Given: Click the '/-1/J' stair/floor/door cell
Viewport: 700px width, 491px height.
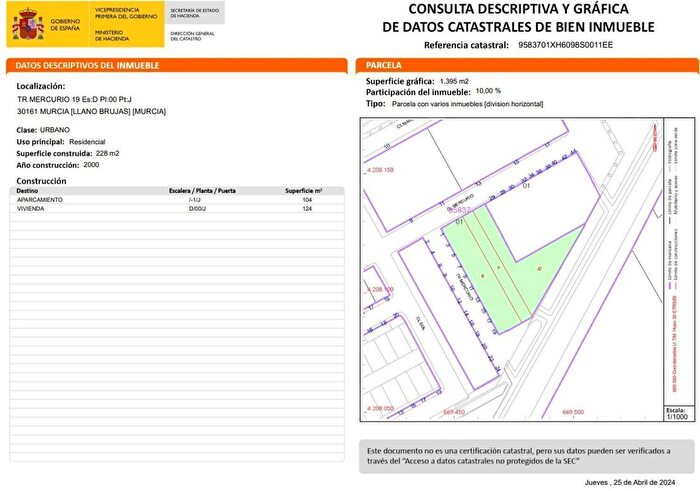Looking at the screenshot, I should point(195,200).
